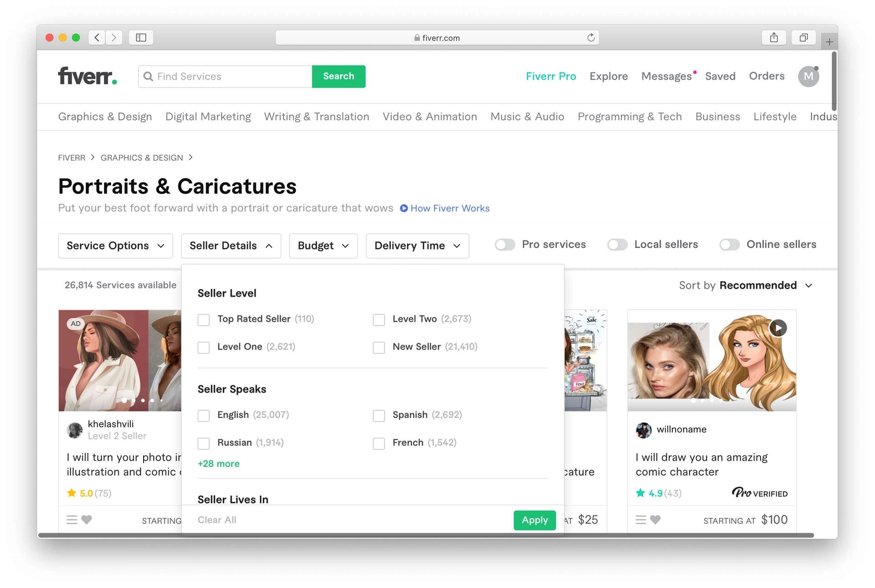Open the list menu icon on khelashvili's gig

pos(72,520)
